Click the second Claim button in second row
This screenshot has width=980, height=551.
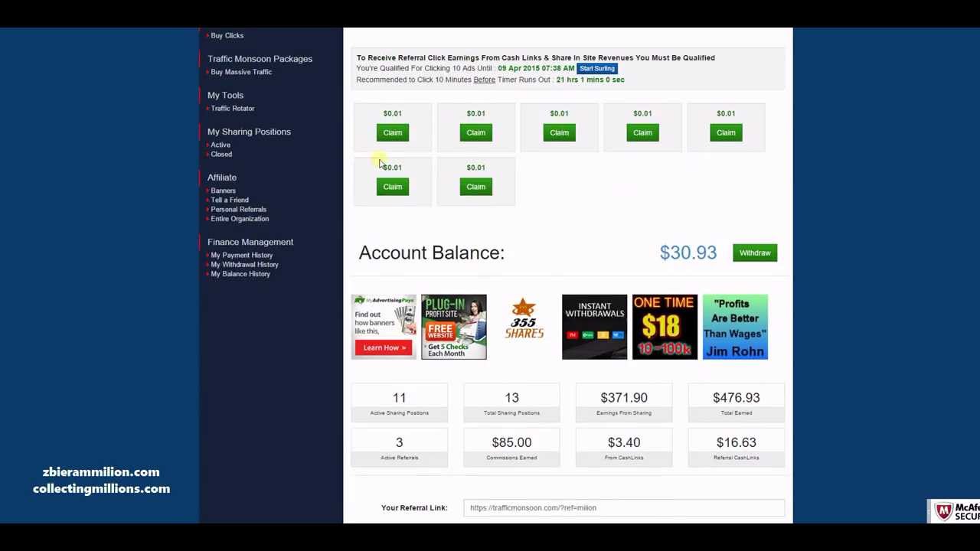point(475,187)
